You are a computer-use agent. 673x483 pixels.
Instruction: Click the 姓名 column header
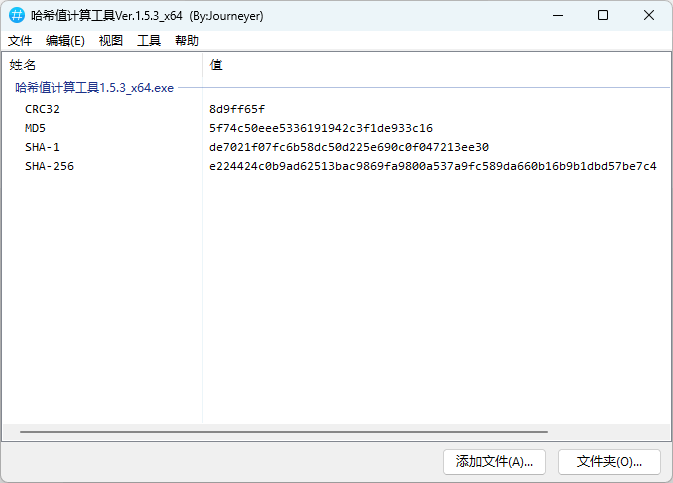click(x=23, y=65)
